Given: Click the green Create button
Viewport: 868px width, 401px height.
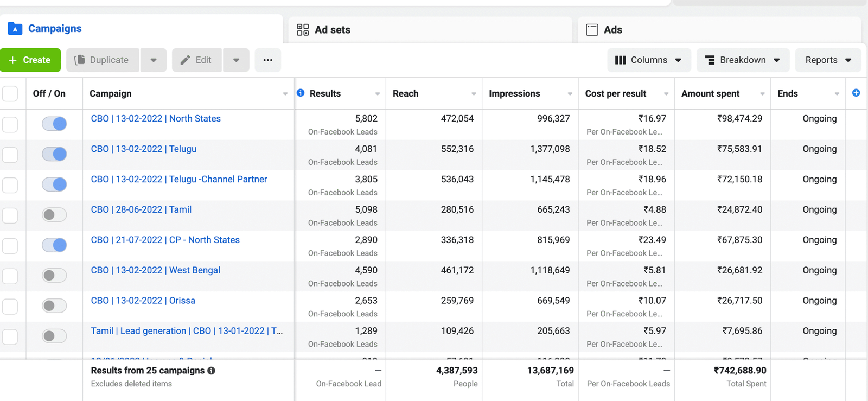Looking at the screenshot, I should 30,60.
